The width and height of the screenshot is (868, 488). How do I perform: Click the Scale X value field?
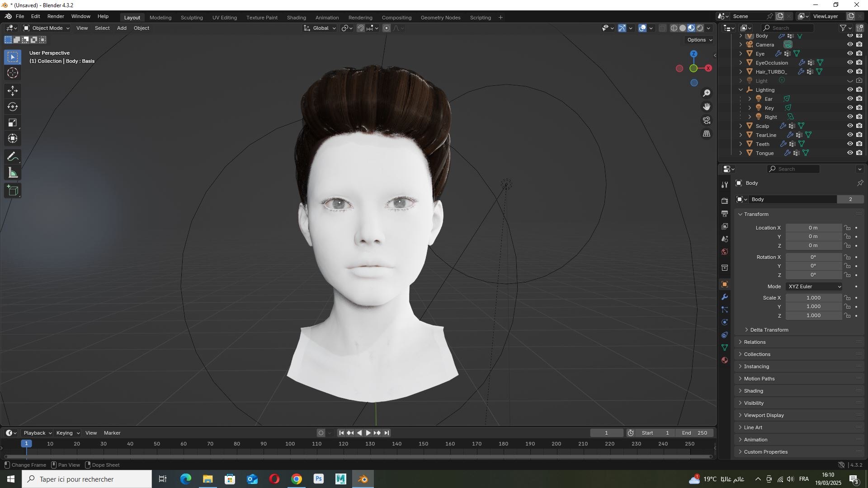pos(813,298)
